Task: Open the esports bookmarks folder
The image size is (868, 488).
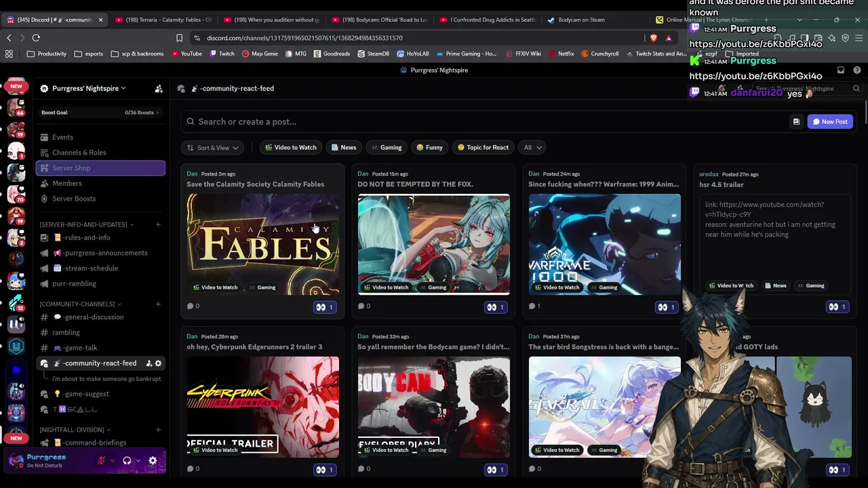Action: coord(88,54)
